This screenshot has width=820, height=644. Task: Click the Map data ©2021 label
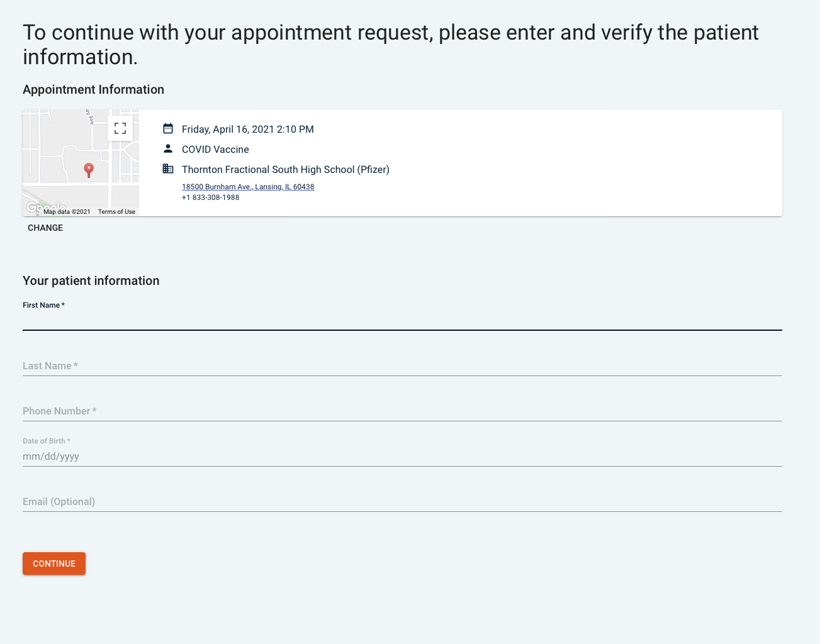pos(67,212)
